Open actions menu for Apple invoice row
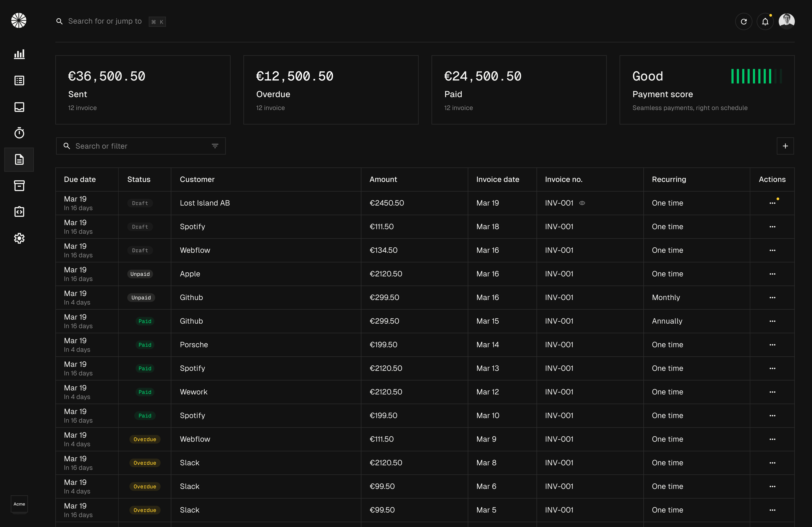This screenshot has height=527, width=812. (772, 274)
